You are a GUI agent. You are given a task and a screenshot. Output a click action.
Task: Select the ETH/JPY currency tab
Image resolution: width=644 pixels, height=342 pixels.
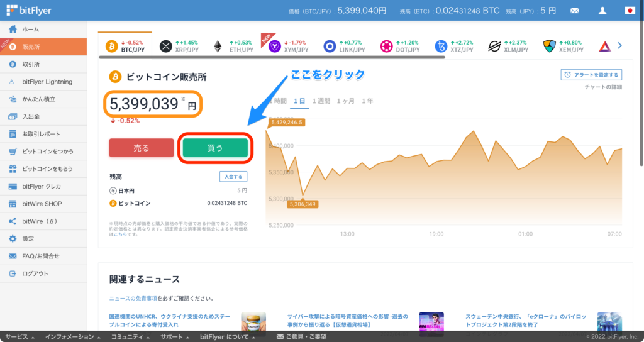[233, 46]
